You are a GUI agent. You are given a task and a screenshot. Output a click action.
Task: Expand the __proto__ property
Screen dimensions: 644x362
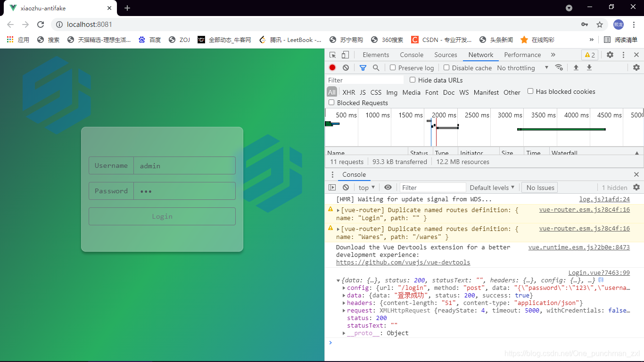(344, 333)
